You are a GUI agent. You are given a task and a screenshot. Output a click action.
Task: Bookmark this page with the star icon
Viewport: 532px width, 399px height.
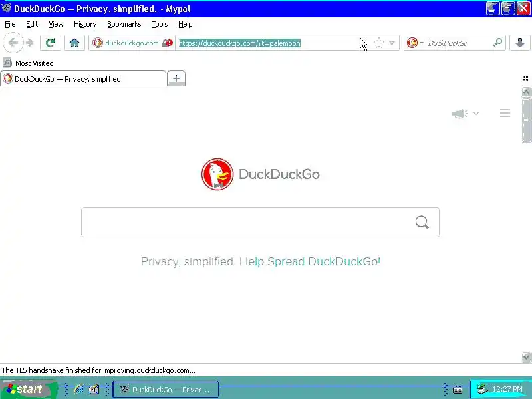[378, 43]
